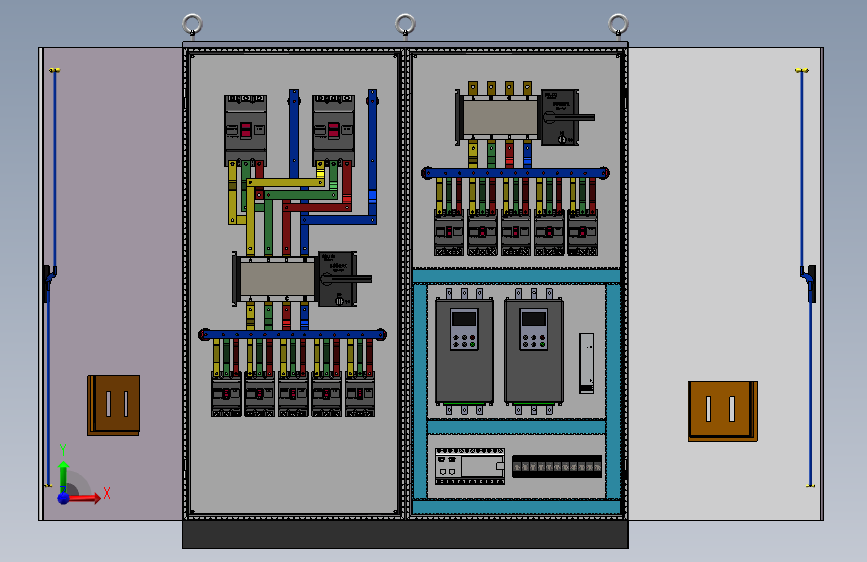Image resolution: width=867 pixels, height=562 pixels.
Task: Select the right variable frequency drive unit
Action: click(534, 351)
